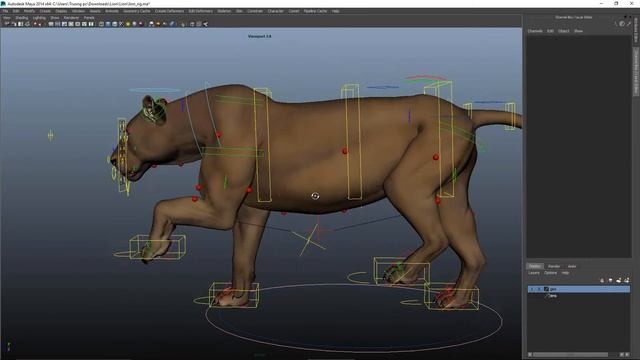Select the front left paw box control
This screenshot has width=640, height=360.
tap(158, 247)
